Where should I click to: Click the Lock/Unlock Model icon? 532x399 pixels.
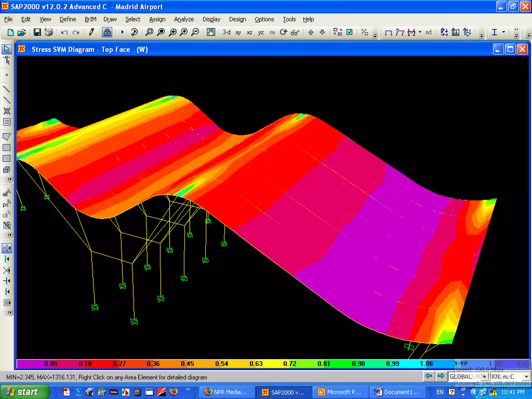(x=107, y=32)
